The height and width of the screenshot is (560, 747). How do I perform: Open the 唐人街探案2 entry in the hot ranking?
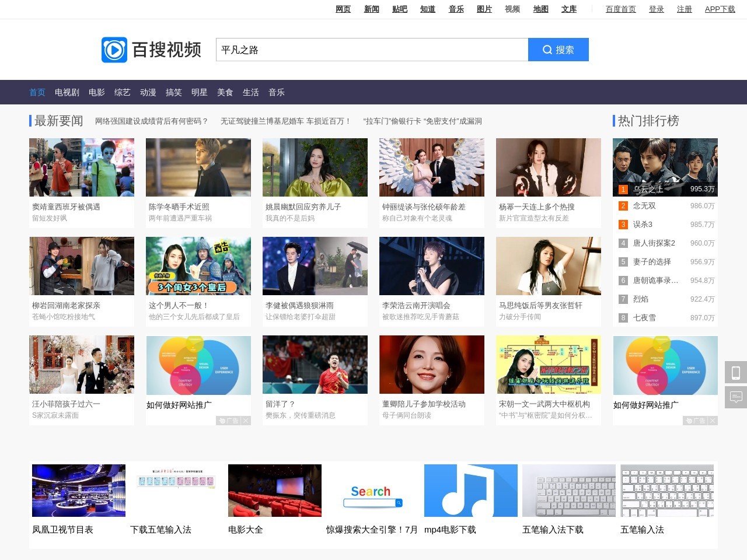point(654,243)
